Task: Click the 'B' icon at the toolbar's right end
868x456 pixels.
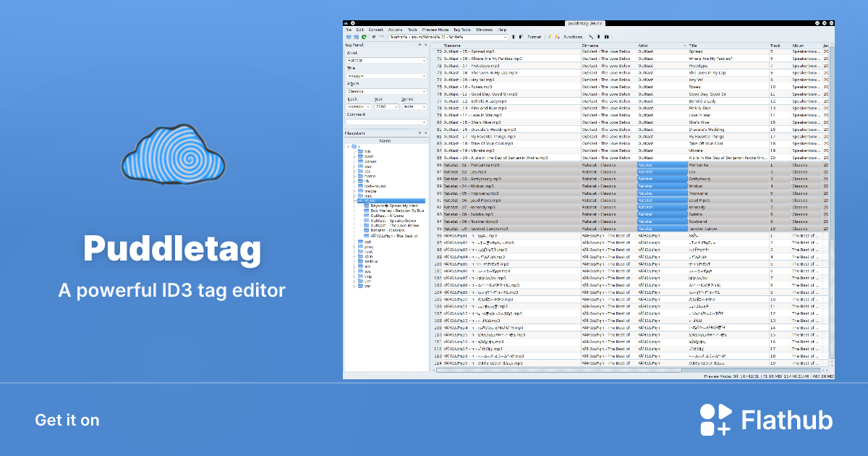Action: [x=606, y=37]
